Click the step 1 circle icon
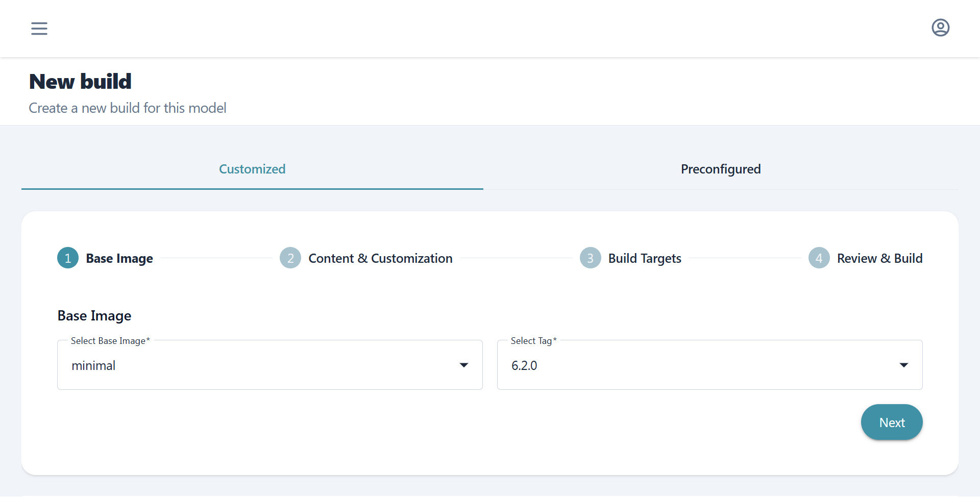Image resolution: width=980 pixels, height=497 pixels. coord(68,258)
